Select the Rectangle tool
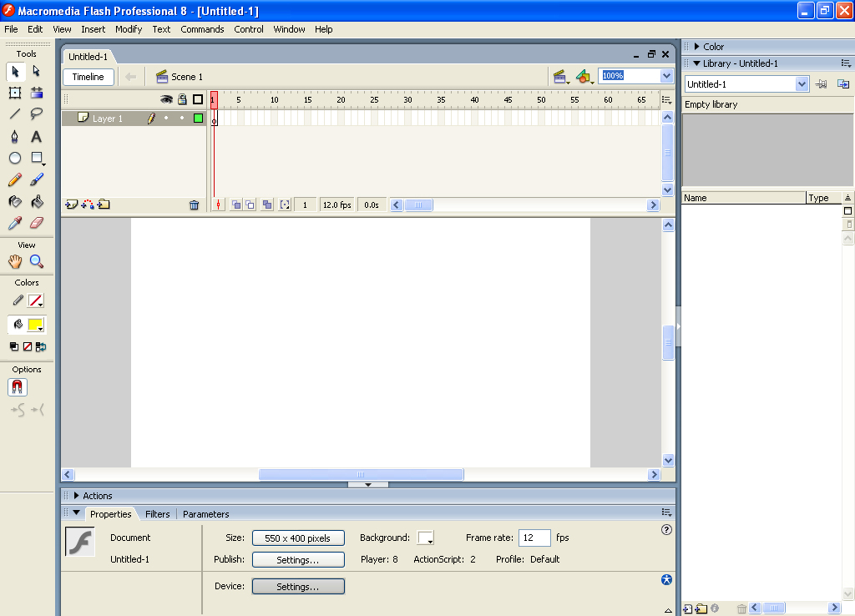 [x=37, y=158]
